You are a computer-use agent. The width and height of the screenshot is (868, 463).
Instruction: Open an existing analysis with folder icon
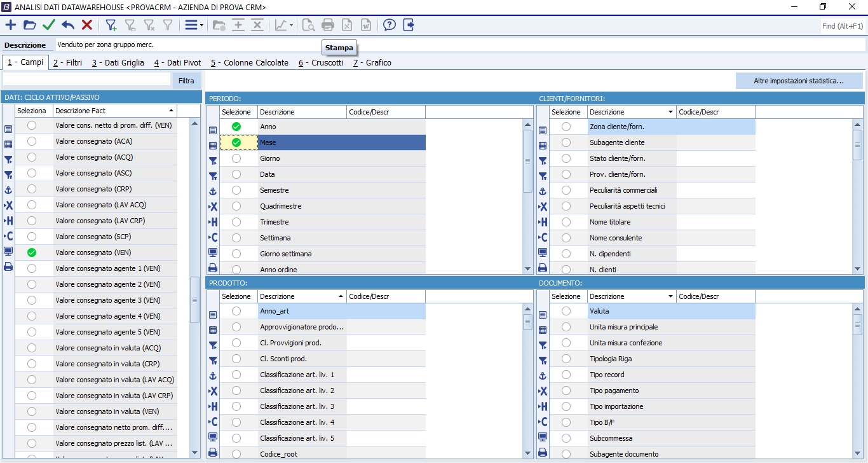coord(30,25)
